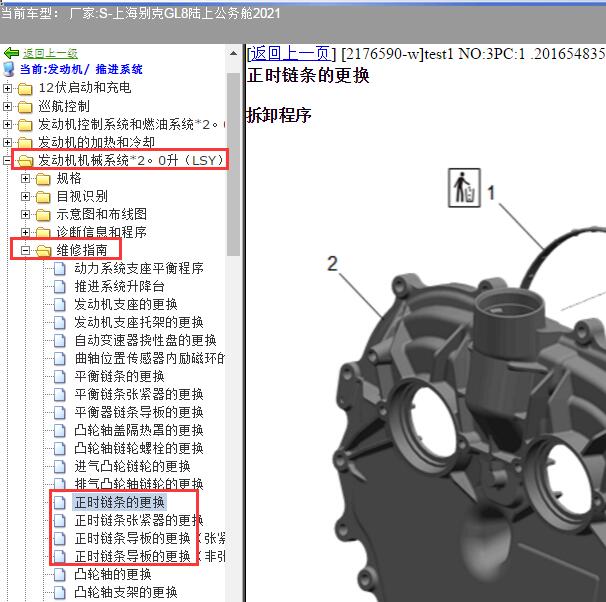Image resolution: width=606 pixels, height=602 pixels.
Task: Click the discard-part symbol icon in diagram
Action: click(464, 188)
